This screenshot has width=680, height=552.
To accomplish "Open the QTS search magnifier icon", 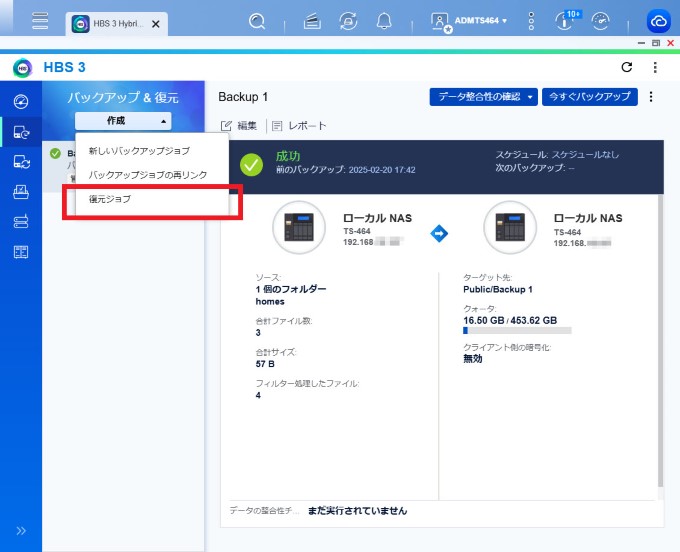I will (x=257, y=21).
